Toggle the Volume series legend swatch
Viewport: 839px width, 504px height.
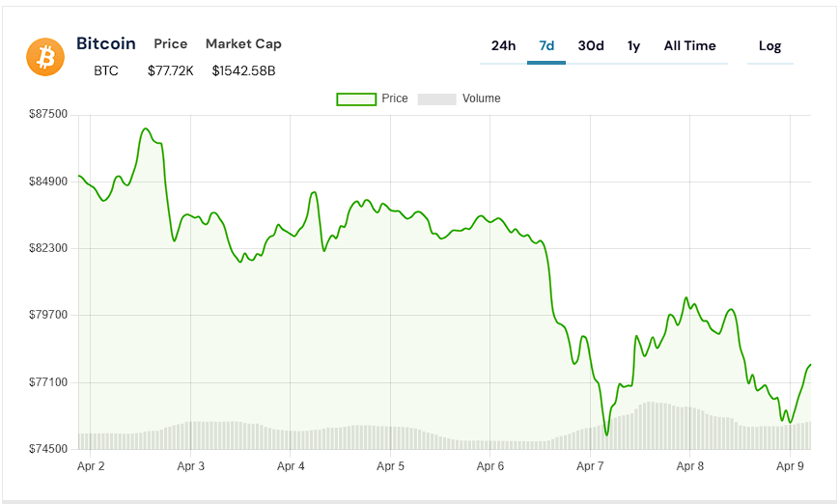tap(436, 99)
